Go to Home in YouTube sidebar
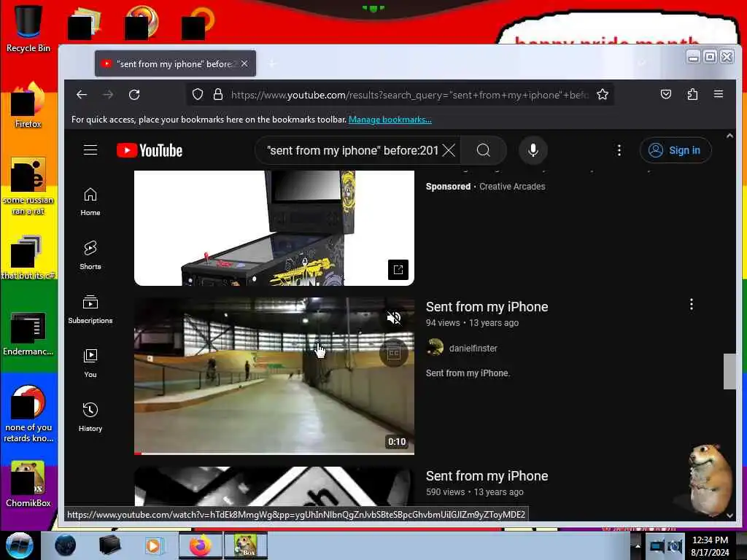Screen dimensions: 747x560 90,202
